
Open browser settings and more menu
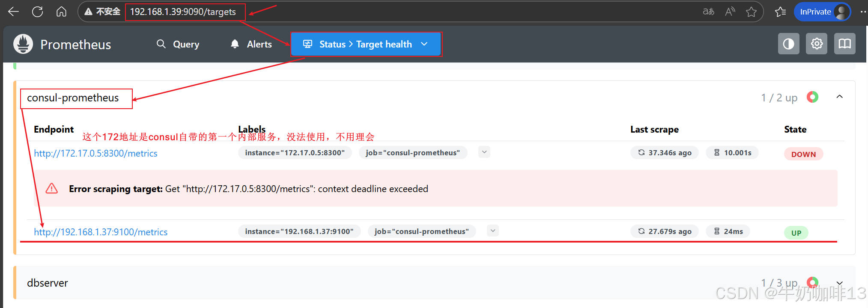863,12
